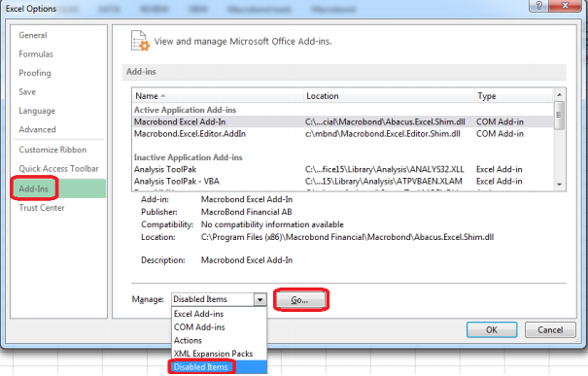
Task: Select the Advanced category
Action: tap(37, 129)
